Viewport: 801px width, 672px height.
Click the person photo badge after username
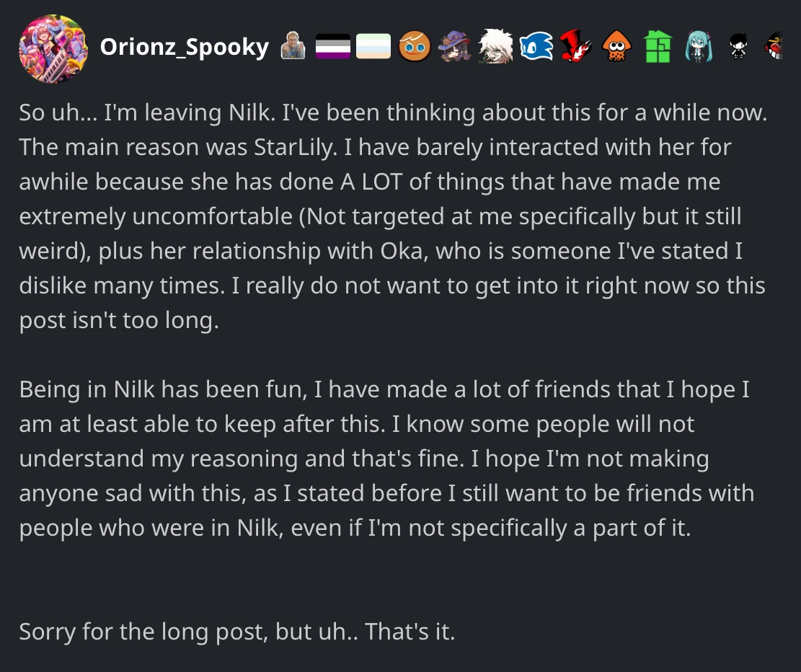(x=292, y=48)
